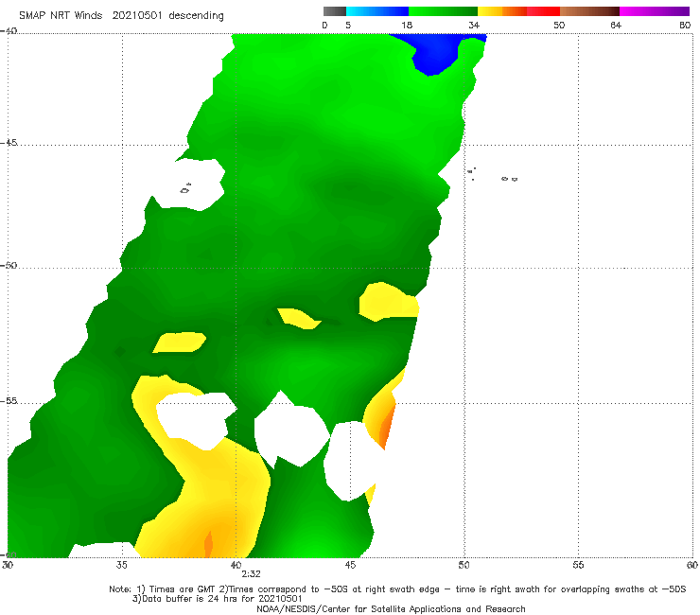This screenshot has width=700, height=615.
Task: Click the word 'descending' in the title
Action: point(197,16)
